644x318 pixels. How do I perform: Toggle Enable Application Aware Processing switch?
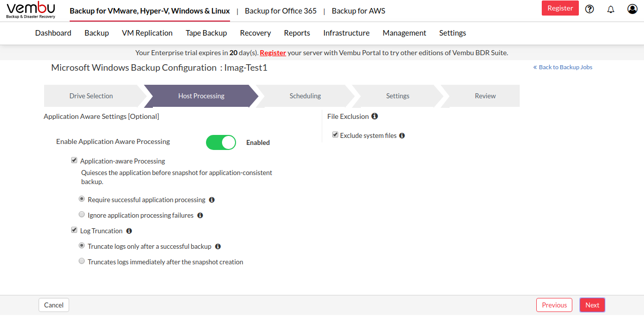221,142
